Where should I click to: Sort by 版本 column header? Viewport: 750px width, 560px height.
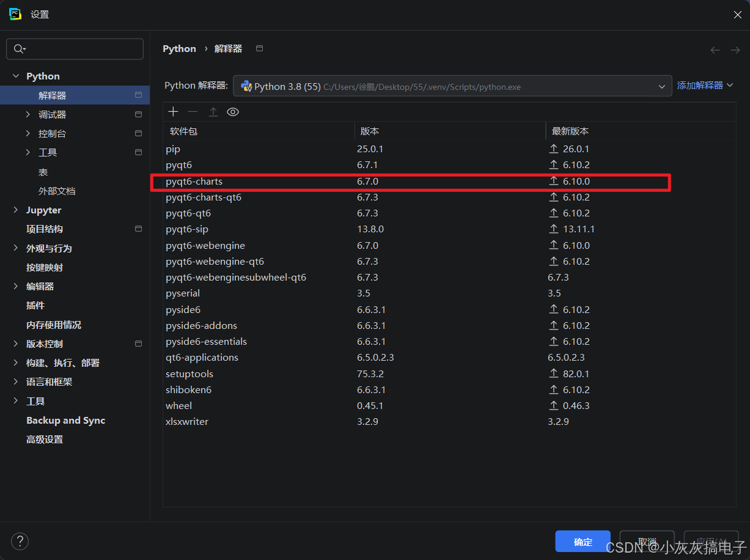(x=450, y=131)
